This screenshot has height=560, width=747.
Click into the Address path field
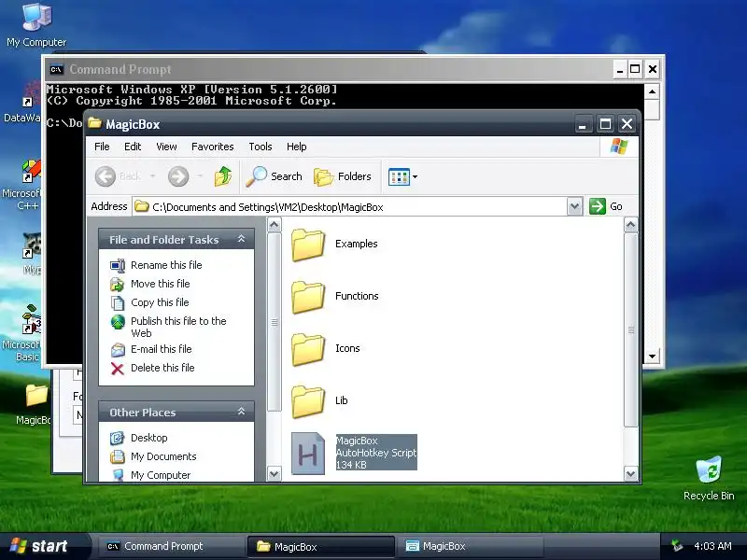point(350,206)
